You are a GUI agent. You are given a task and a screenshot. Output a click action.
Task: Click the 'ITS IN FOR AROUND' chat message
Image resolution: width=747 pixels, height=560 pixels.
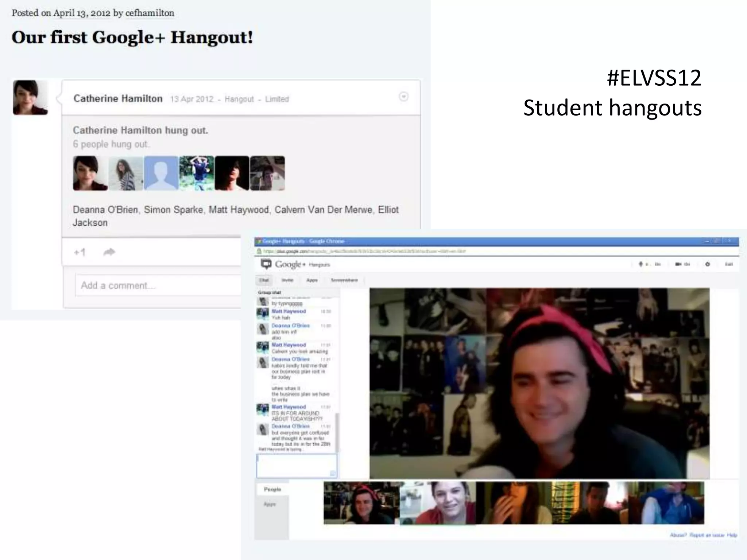tap(297, 416)
